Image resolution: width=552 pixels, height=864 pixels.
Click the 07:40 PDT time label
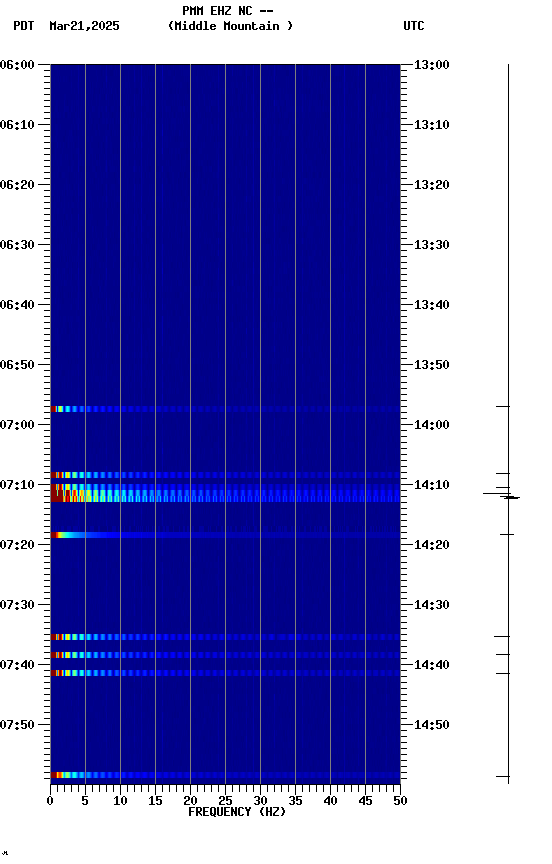(17, 665)
